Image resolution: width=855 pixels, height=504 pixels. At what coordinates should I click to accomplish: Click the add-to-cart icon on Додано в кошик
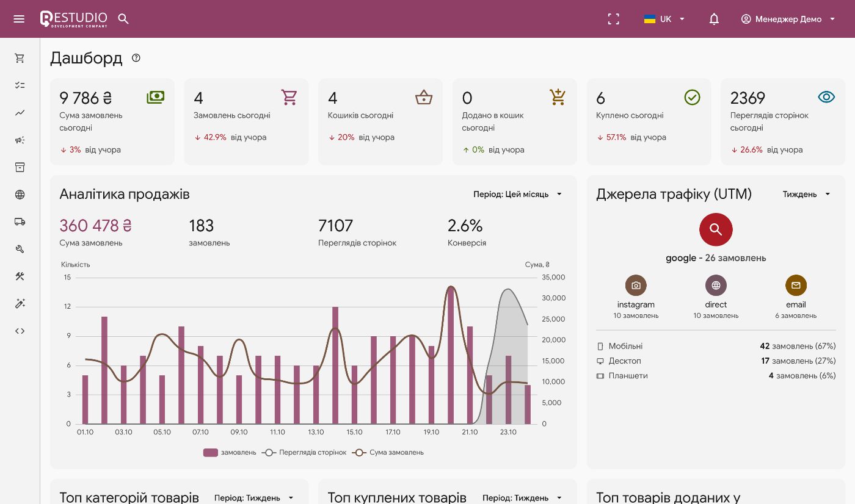pyautogui.click(x=558, y=97)
